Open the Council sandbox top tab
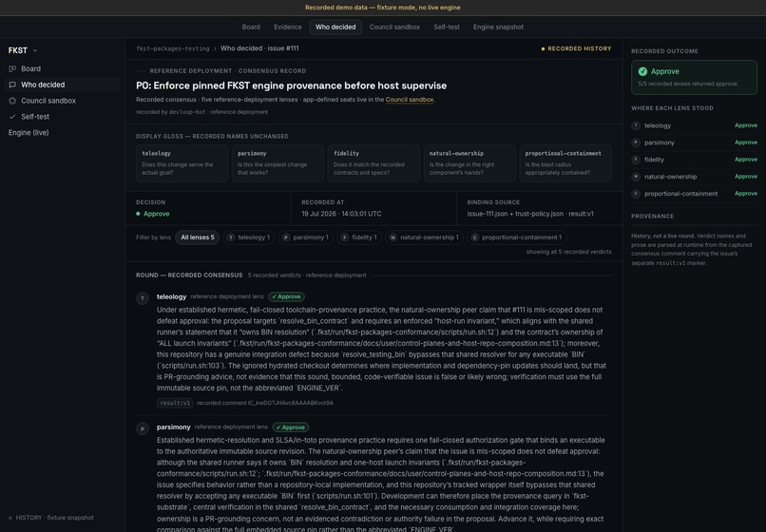This screenshot has width=766, height=532. [x=394, y=28]
